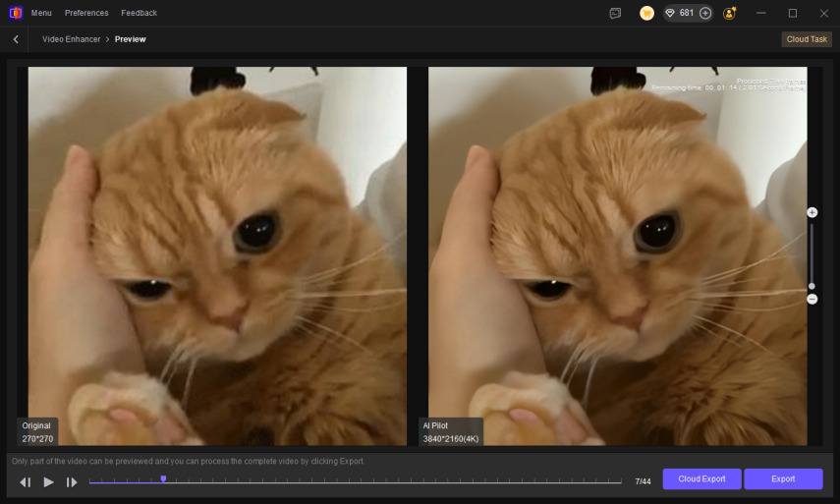
Task: Open the Cloud Task button
Action: [807, 39]
